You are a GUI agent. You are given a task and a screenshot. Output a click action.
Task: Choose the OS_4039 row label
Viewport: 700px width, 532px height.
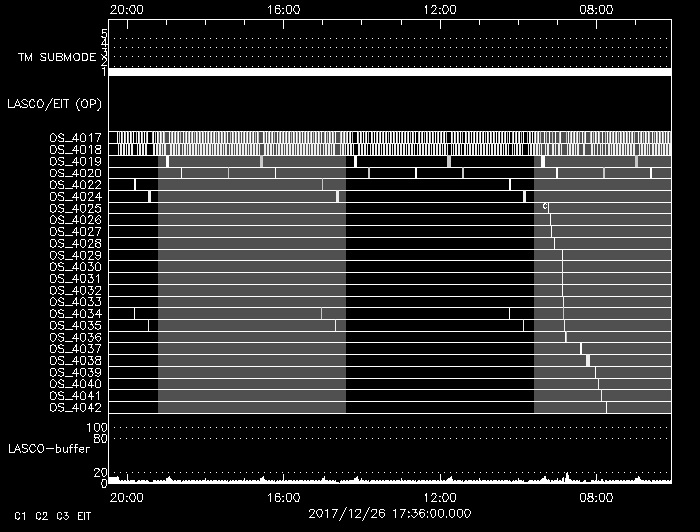tap(75, 372)
